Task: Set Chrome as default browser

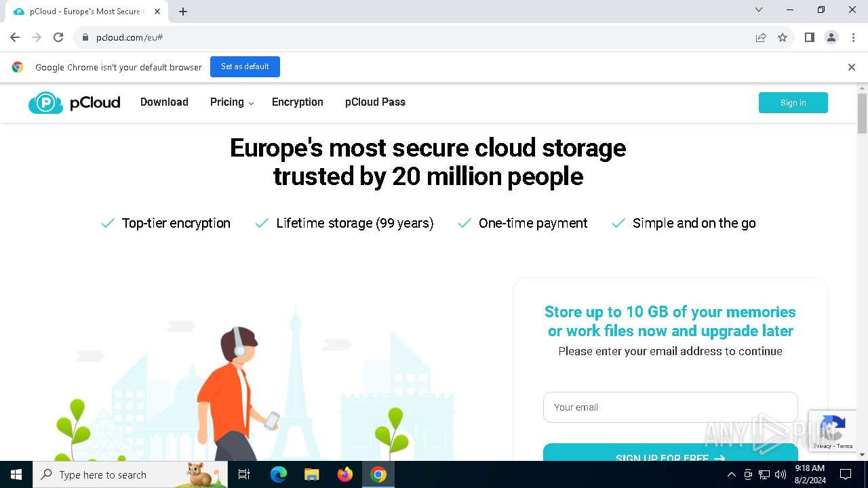Action: 245,66
